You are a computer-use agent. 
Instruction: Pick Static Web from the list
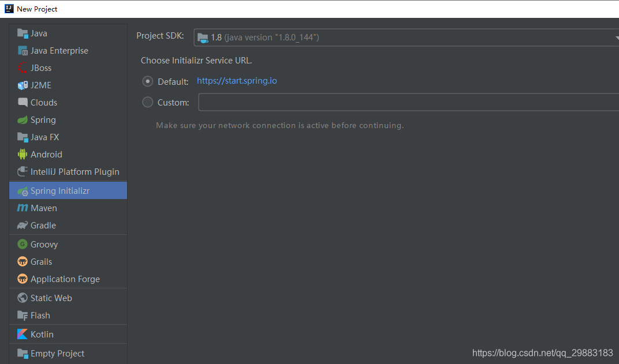[68, 298]
